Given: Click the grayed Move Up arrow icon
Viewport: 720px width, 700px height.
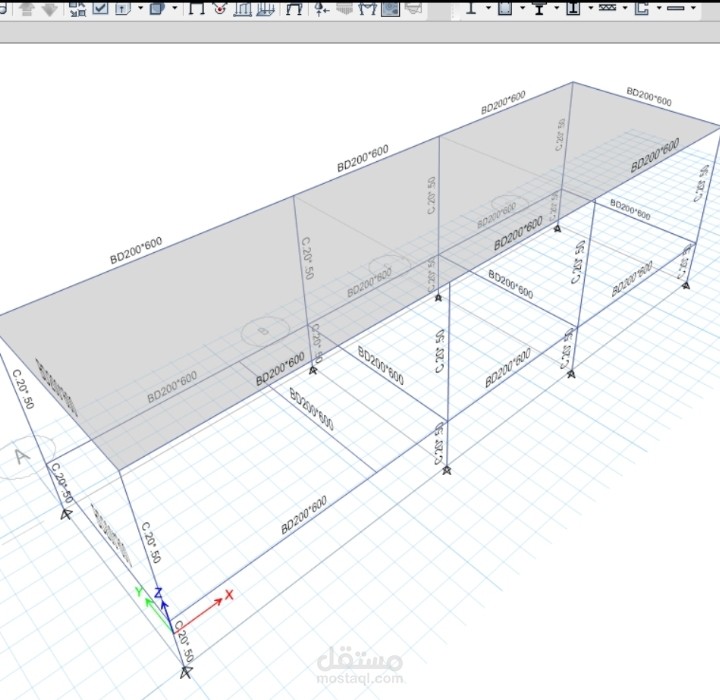Looking at the screenshot, I should pos(27,8).
